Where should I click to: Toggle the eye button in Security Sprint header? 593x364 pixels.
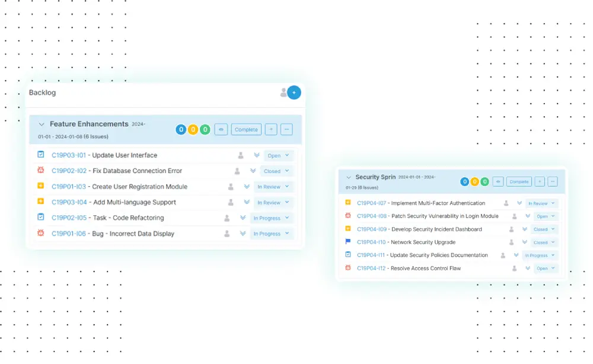coord(498,182)
